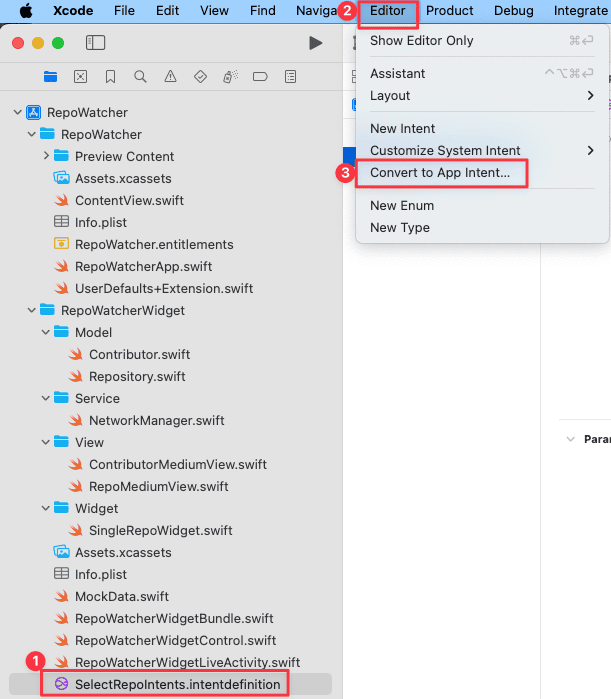Image resolution: width=611 pixels, height=699 pixels.
Task: Choose New Enum
Action: coord(482,206)
